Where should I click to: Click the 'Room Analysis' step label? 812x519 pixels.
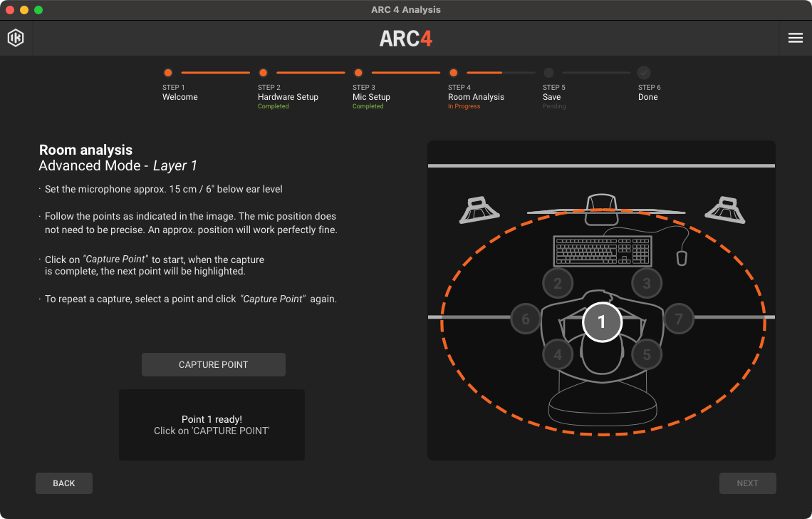pos(476,97)
